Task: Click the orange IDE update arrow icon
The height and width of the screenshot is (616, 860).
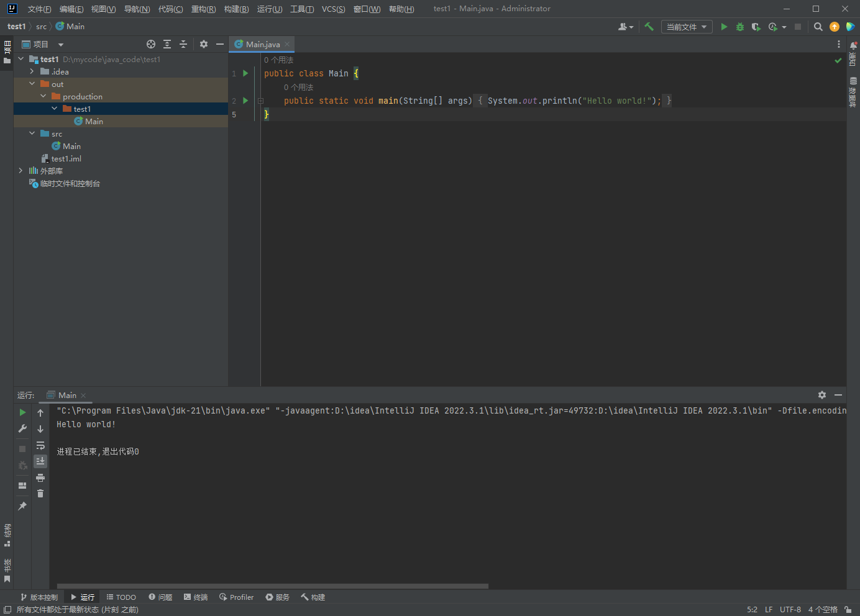Action: pos(835,27)
